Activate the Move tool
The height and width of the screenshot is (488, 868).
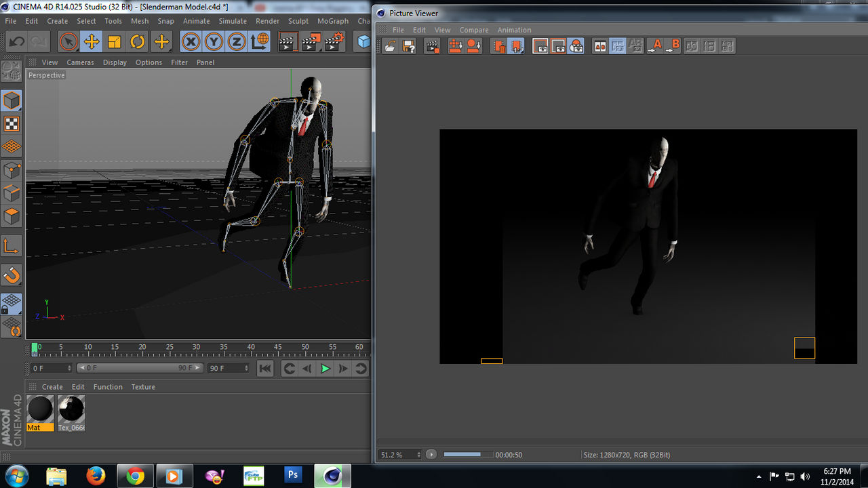[x=92, y=42]
